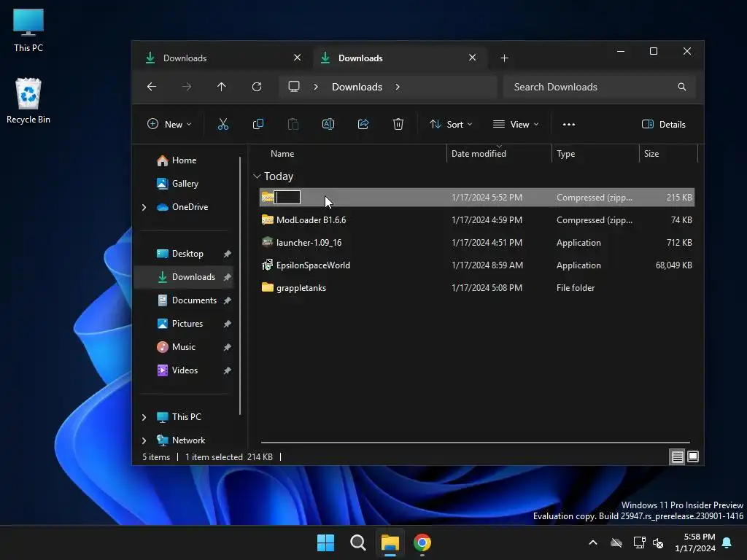The height and width of the screenshot is (560, 747).
Task: Unpin Documents via its pin icon
Action: coord(228,300)
